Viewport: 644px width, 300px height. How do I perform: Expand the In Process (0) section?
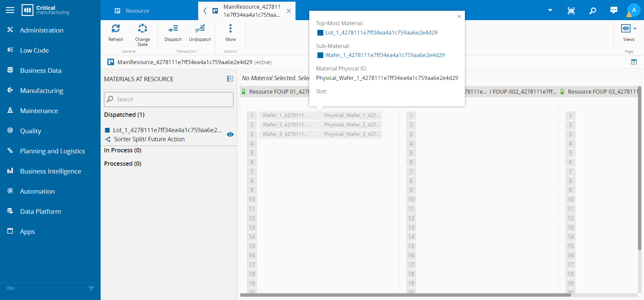click(x=123, y=150)
